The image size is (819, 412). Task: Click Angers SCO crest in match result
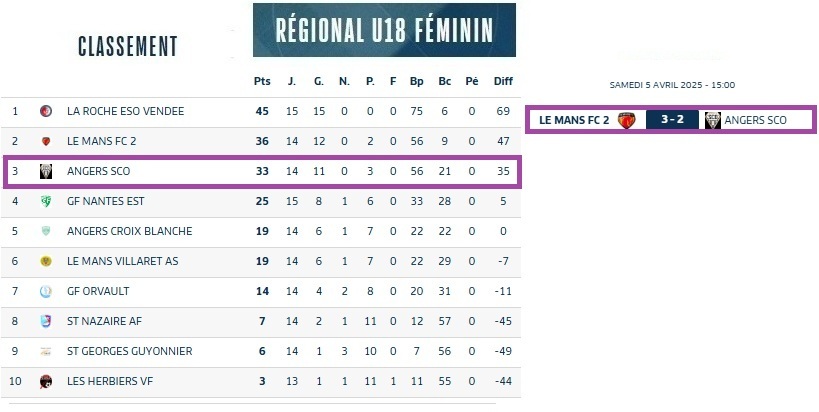[711, 120]
